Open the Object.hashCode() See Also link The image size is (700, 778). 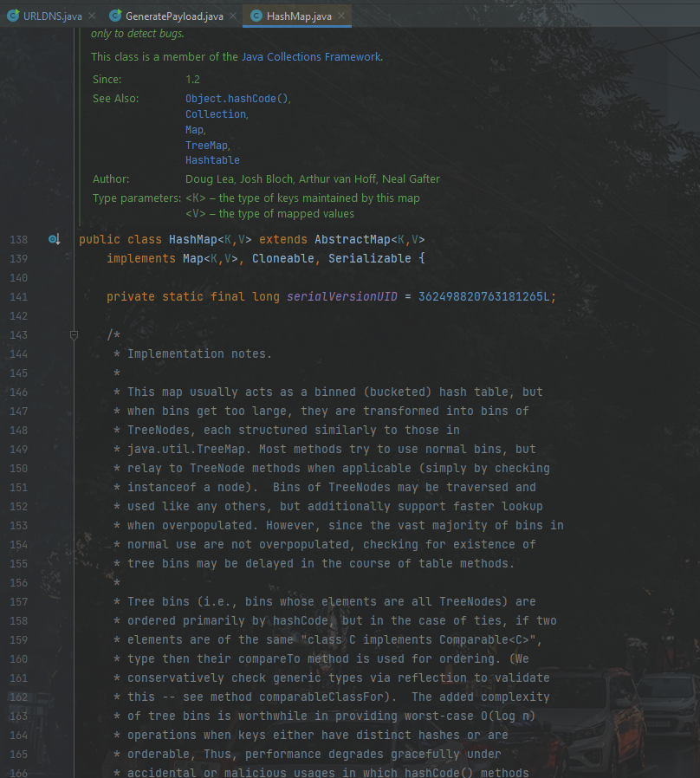tap(237, 99)
